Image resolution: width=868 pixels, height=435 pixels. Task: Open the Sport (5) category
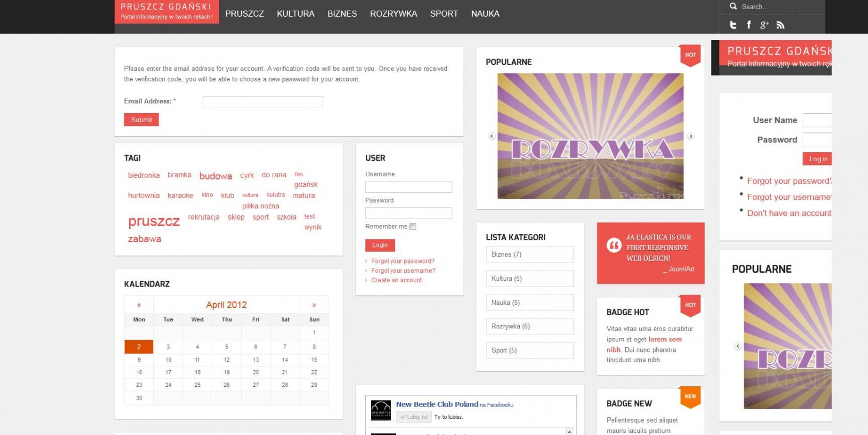click(530, 350)
